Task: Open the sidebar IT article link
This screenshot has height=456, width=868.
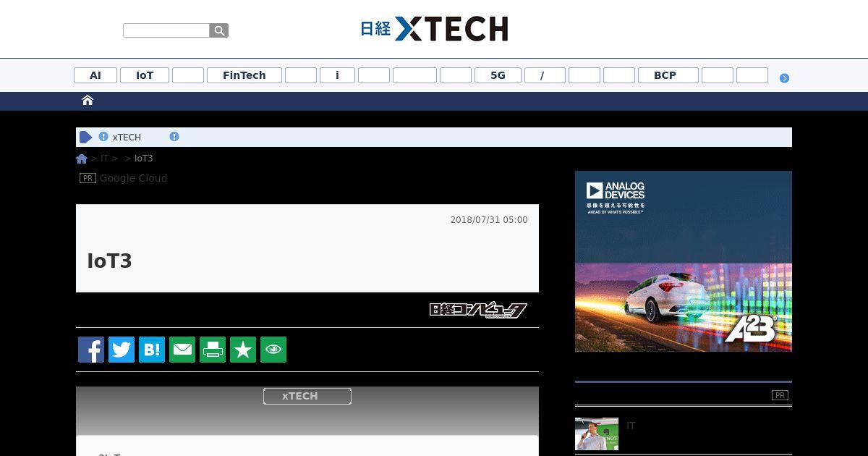Action: point(631,426)
